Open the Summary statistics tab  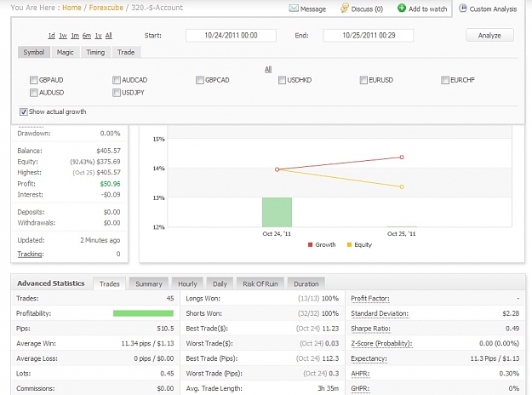(x=149, y=283)
